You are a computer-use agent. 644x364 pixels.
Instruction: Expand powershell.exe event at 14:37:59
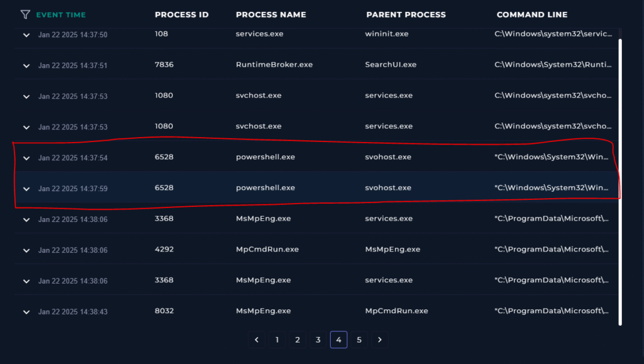(x=26, y=189)
